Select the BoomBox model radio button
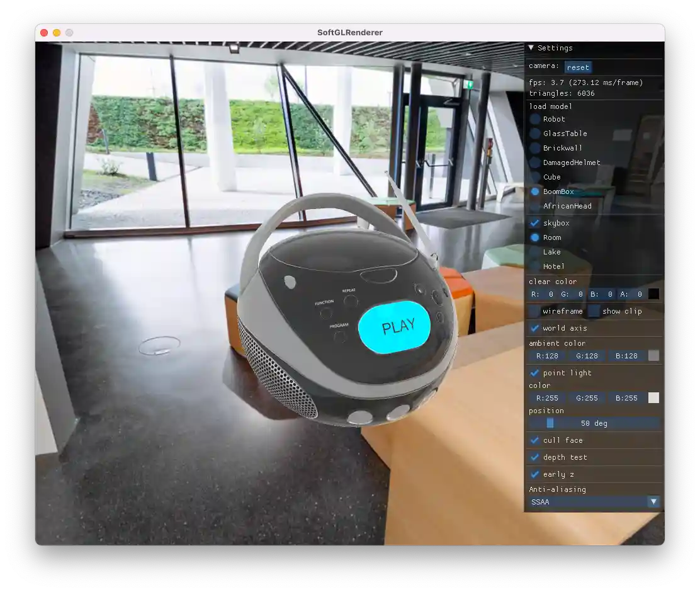 (535, 191)
